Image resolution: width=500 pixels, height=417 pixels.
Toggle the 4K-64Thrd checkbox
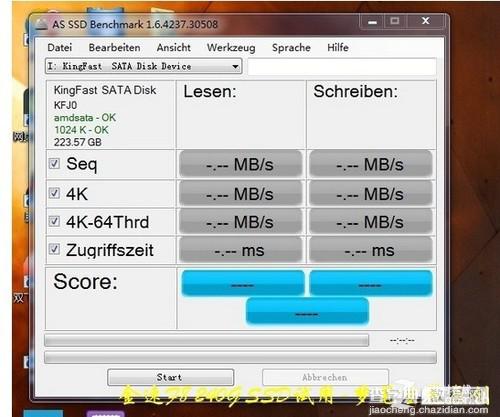(54, 221)
